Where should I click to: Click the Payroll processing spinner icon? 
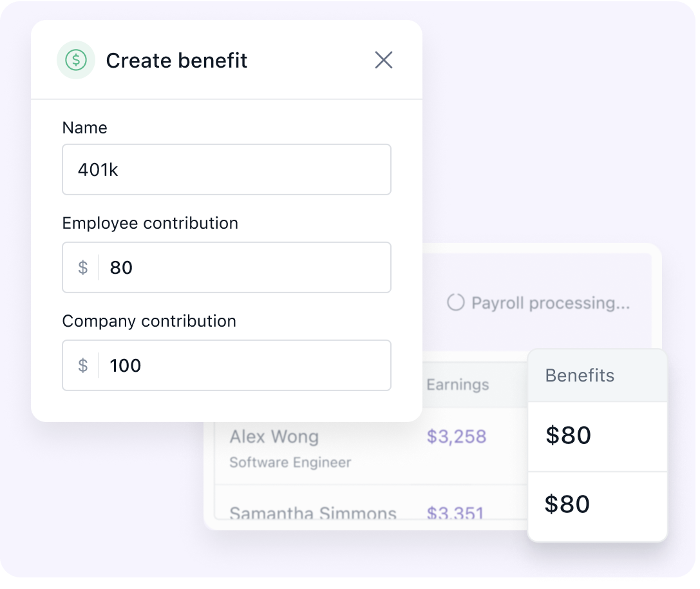(x=456, y=303)
